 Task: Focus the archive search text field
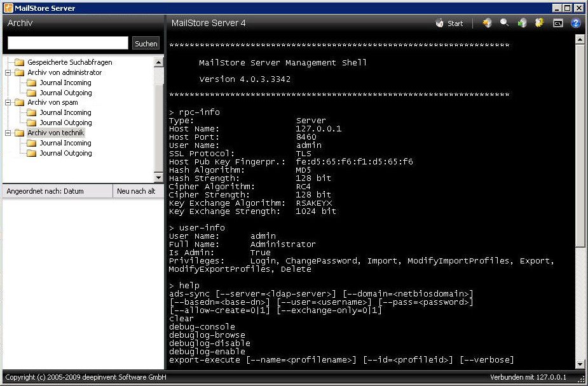[x=68, y=43]
